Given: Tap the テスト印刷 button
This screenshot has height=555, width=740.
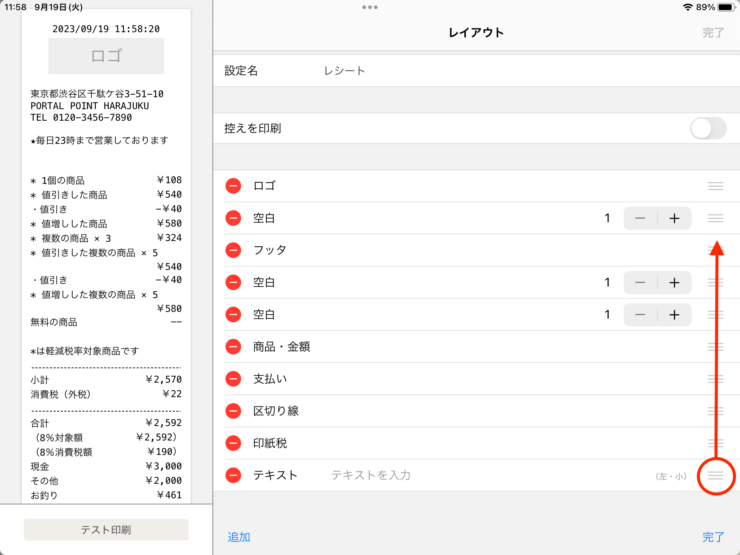Looking at the screenshot, I should click(x=106, y=530).
